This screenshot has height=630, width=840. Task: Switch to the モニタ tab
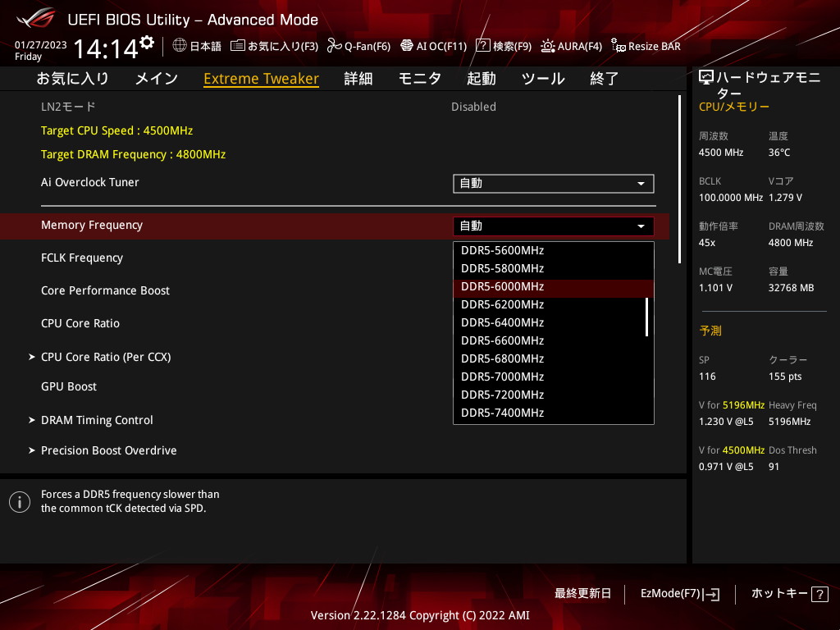click(419, 79)
